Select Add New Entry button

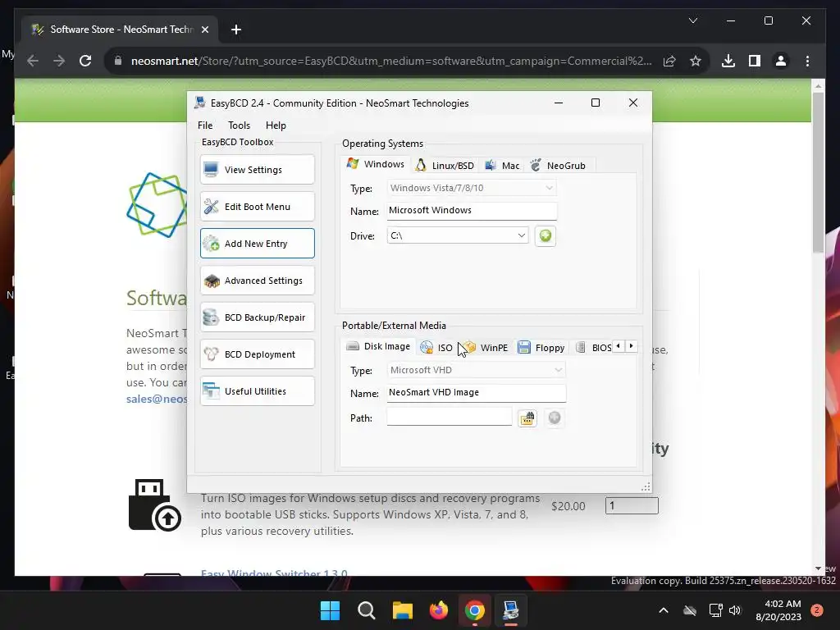[x=257, y=244]
